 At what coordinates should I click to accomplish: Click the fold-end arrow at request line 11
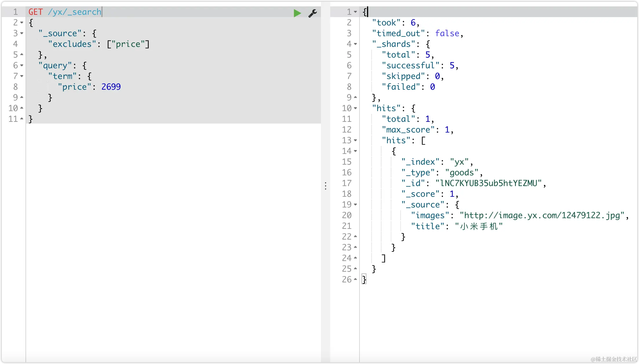pyautogui.click(x=22, y=119)
